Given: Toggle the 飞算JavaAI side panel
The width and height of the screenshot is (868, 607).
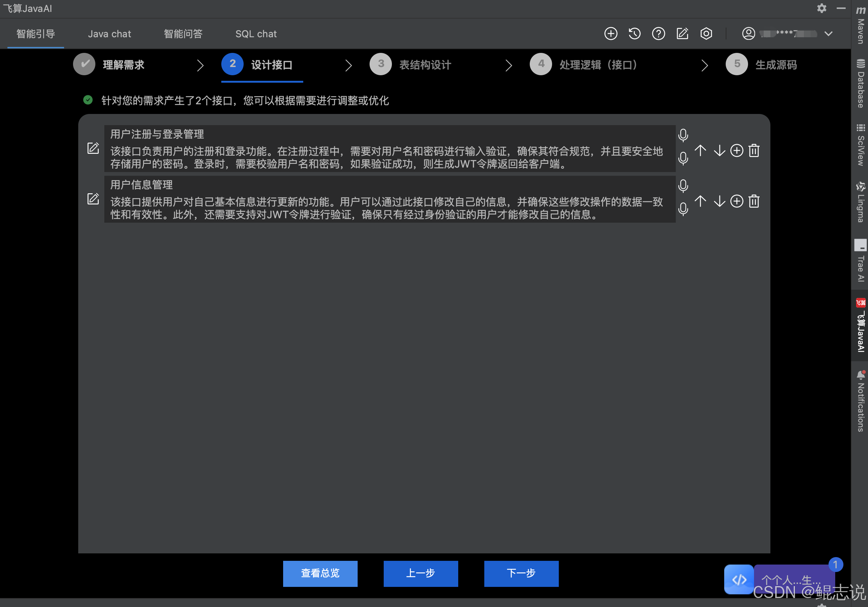Looking at the screenshot, I should click(860, 325).
